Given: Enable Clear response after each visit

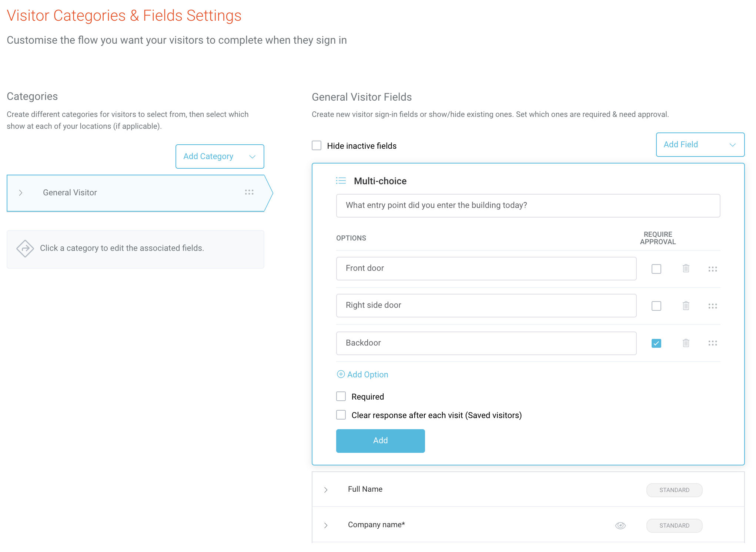Looking at the screenshot, I should coord(341,415).
